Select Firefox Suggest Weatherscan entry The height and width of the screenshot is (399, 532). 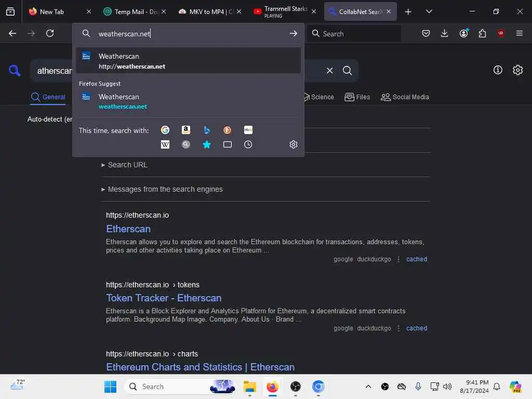pyautogui.click(x=188, y=101)
